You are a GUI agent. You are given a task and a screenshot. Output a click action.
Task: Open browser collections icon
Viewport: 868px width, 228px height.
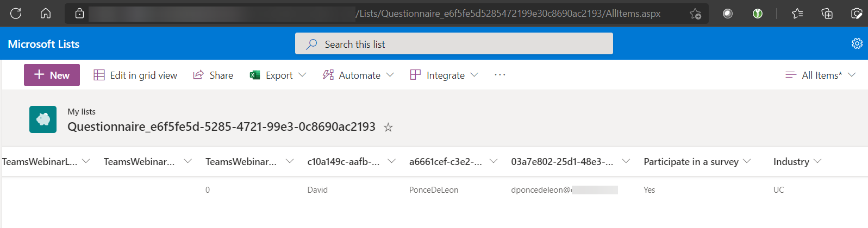(x=827, y=14)
